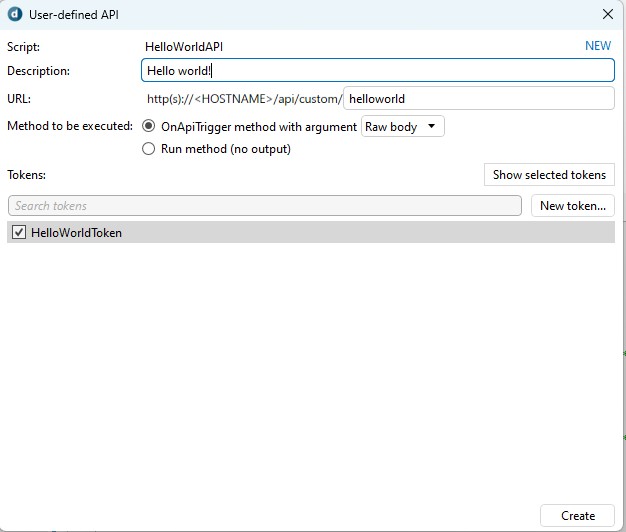Click the HelloWorldToken row label

(76, 233)
